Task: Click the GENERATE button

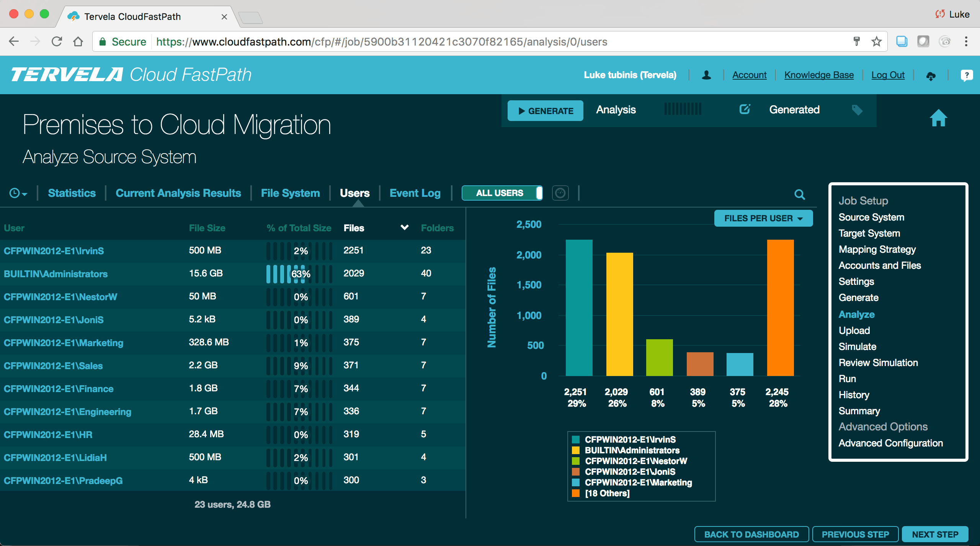Action: [x=545, y=111]
